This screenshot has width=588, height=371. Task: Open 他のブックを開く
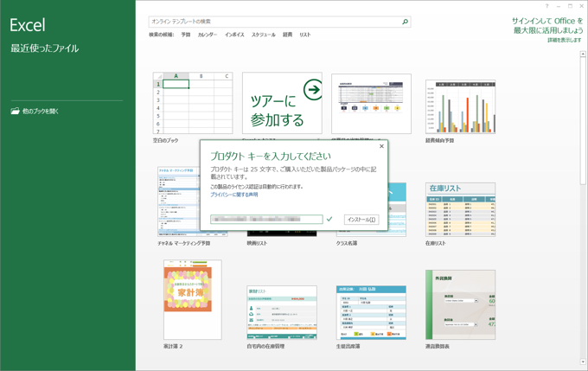point(41,111)
